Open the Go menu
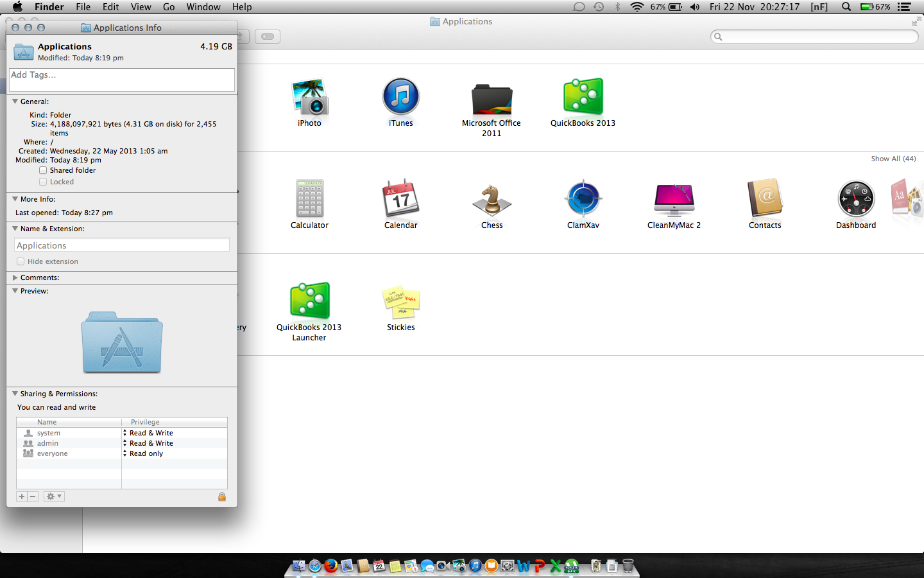Viewport: 924px width, 578px height. point(169,7)
